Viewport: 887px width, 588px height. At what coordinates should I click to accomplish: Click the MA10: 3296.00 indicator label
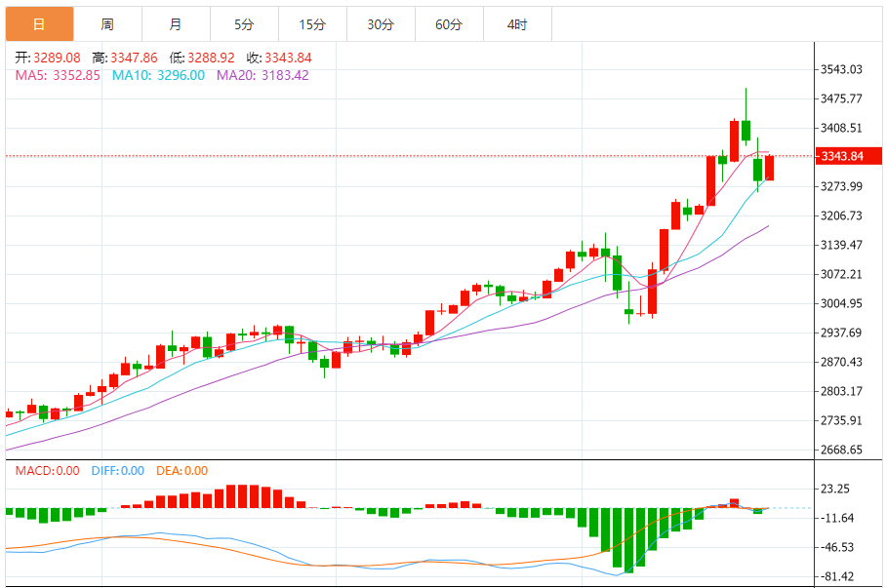[x=158, y=75]
